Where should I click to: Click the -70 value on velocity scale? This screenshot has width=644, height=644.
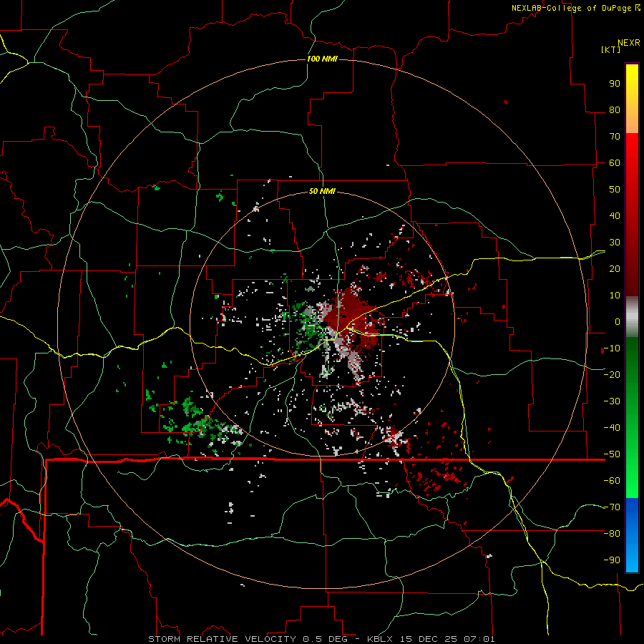pyautogui.click(x=612, y=507)
